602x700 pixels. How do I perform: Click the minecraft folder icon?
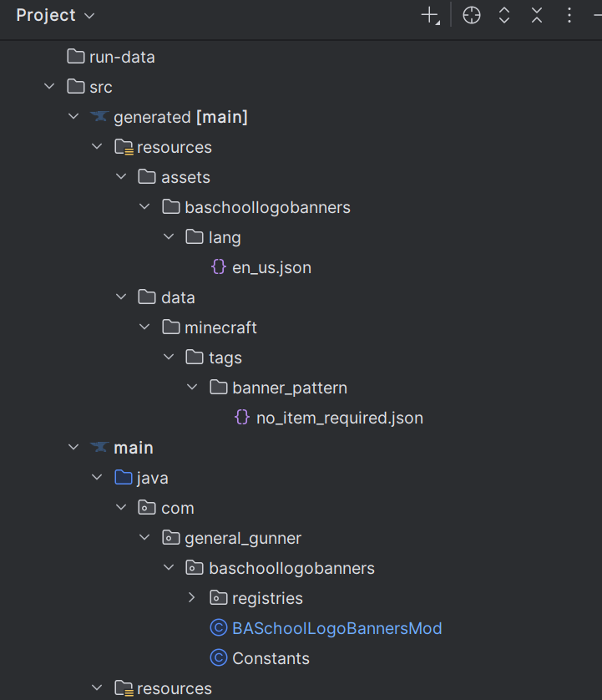[x=171, y=327]
